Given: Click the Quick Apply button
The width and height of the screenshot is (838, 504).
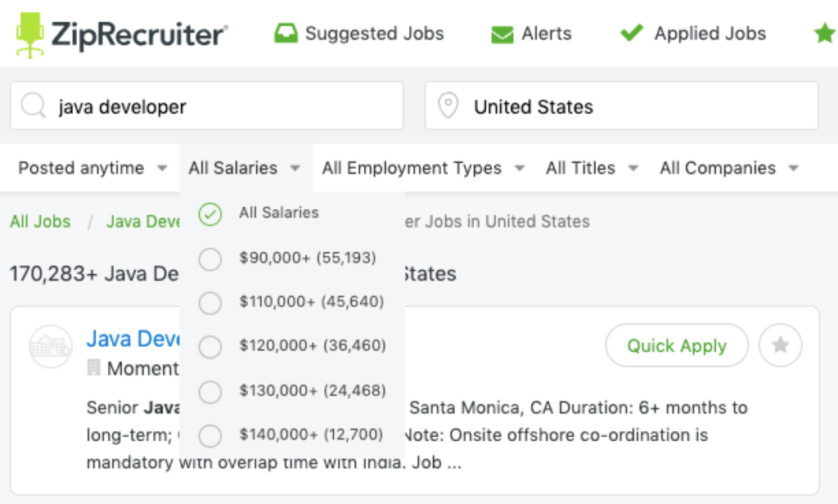Looking at the screenshot, I should tap(676, 345).
